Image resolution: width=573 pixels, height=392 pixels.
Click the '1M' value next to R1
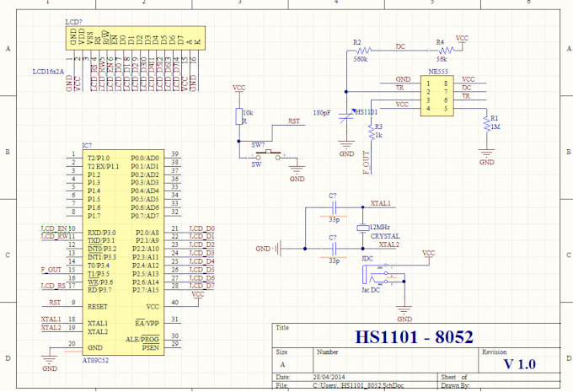click(495, 126)
